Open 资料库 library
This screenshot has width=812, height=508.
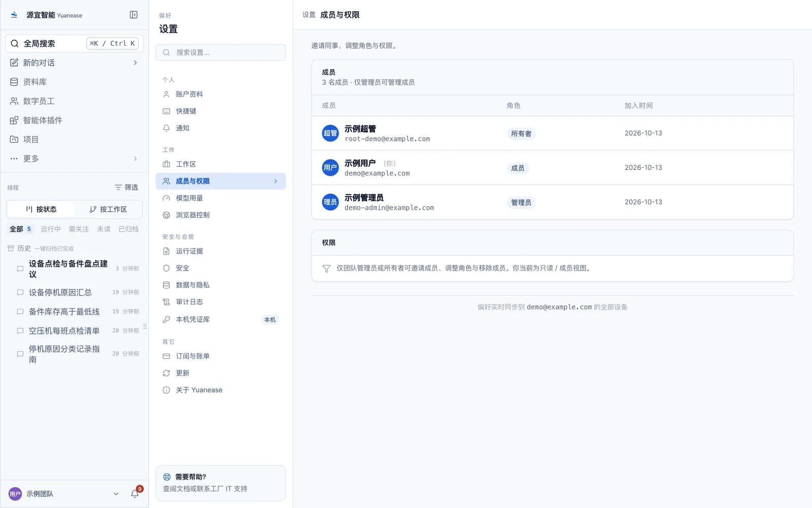coord(74,82)
